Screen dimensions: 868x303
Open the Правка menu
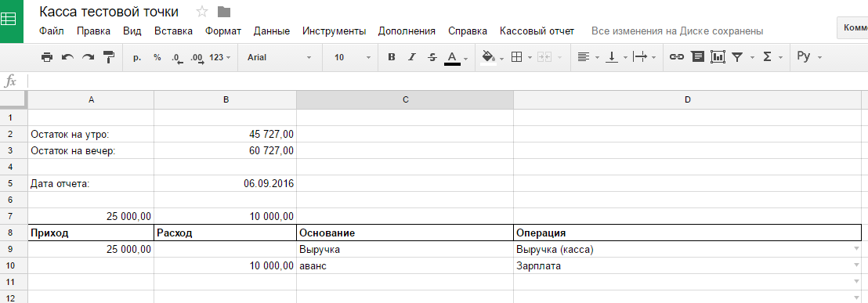[x=93, y=31]
